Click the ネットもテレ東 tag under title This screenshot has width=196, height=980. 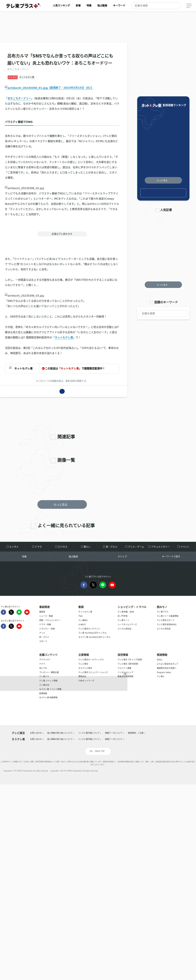(x=27, y=77)
